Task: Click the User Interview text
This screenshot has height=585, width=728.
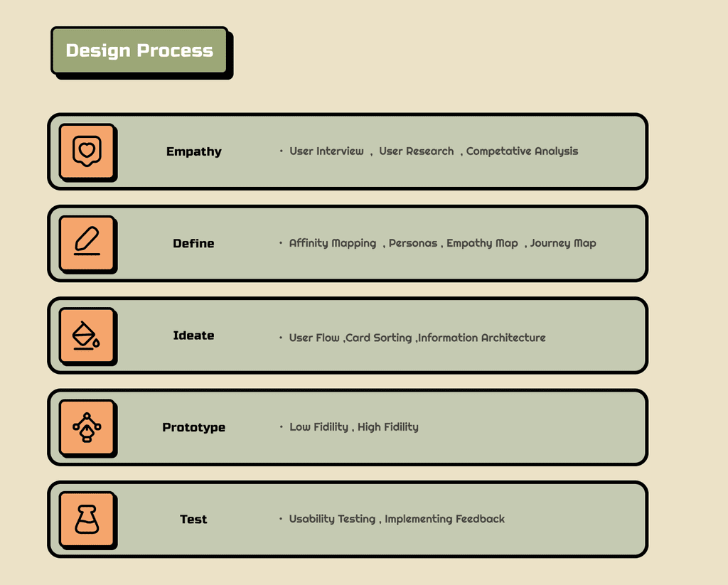Action: tap(326, 151)
